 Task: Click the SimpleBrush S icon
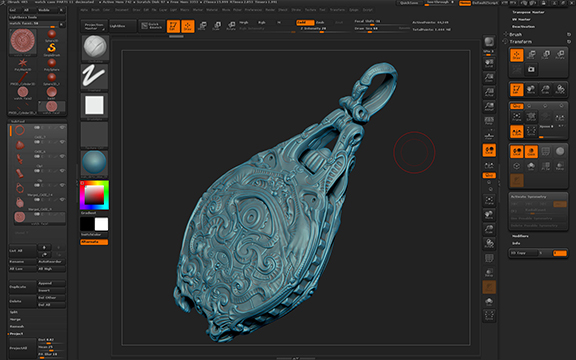[x=52, y=48]
